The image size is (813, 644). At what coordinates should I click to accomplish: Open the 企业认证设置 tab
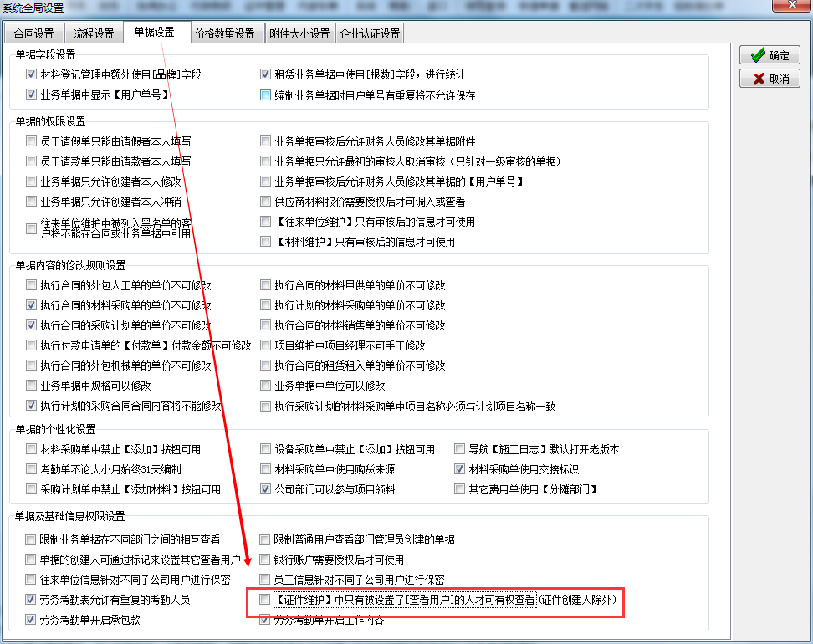(370, 34)
